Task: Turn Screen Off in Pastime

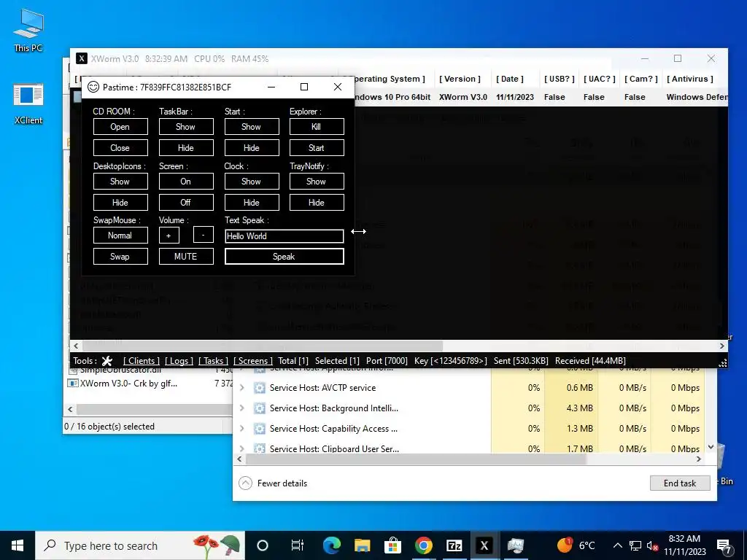Action: pos(186,203)
